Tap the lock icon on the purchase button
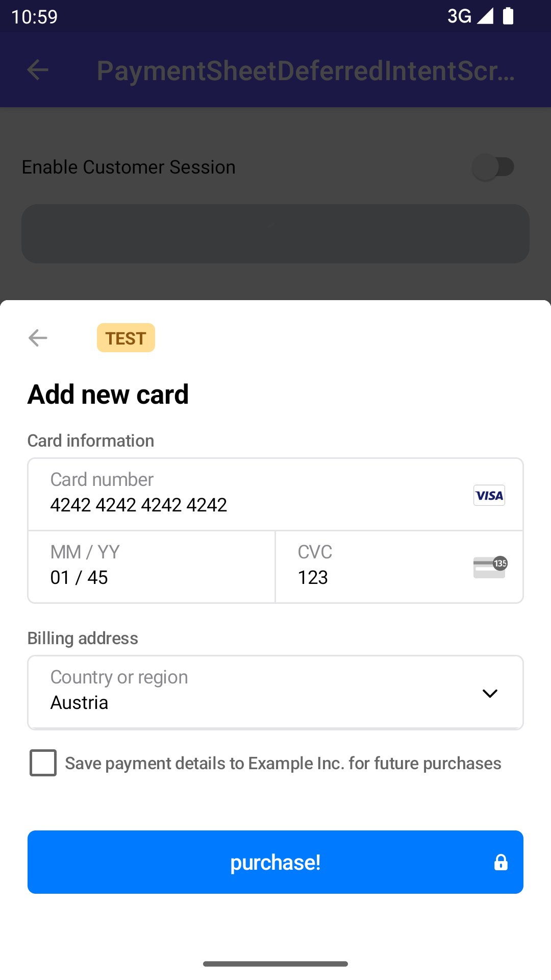 coord(500,863)
